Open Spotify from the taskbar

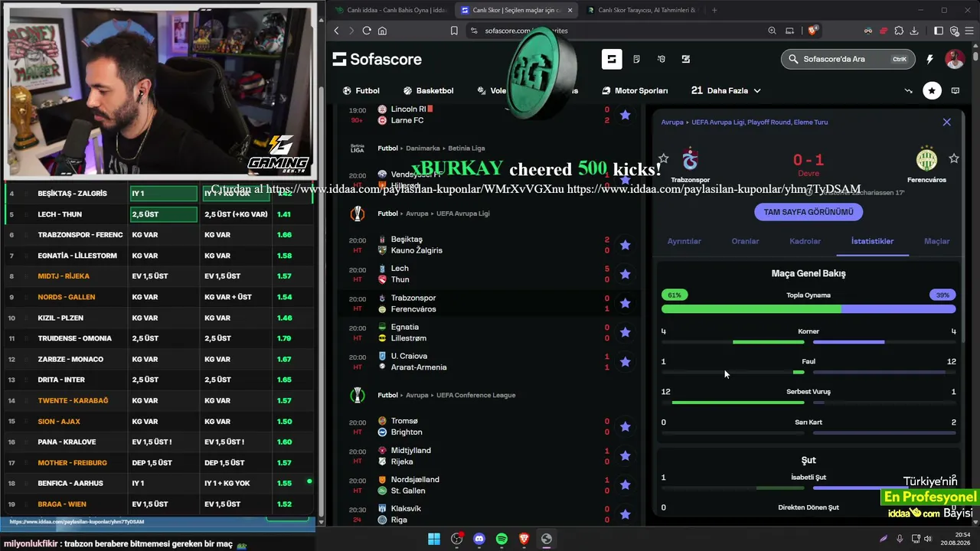click(501, 539)
